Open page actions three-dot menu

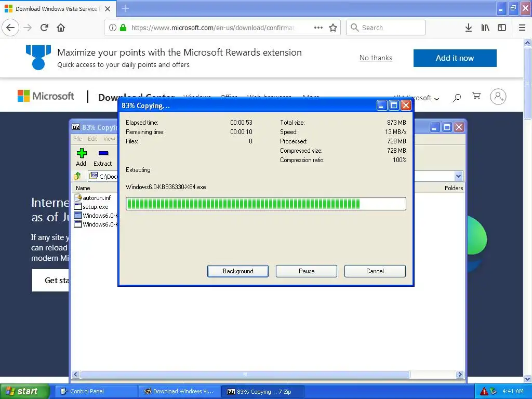(318, 28)
